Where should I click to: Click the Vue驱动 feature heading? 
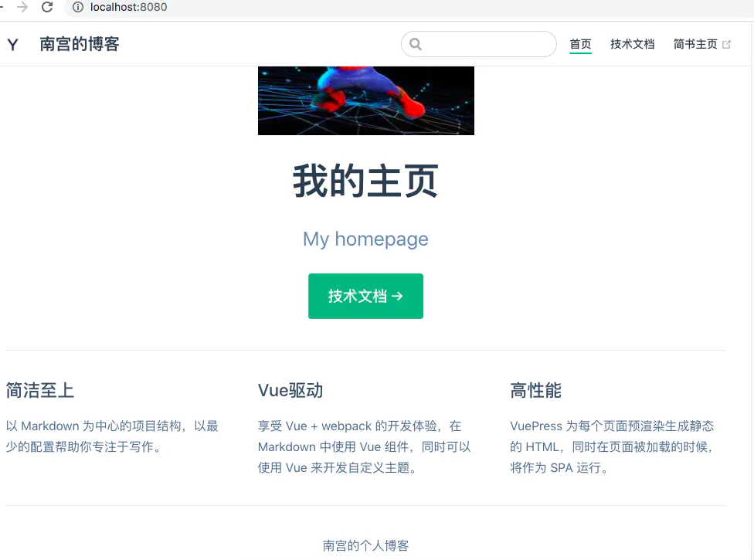[290, 390]
